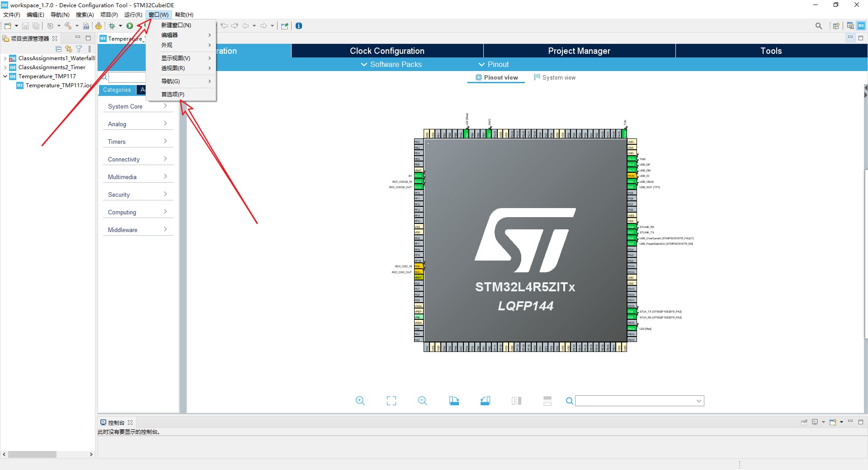Collapse all in project explorer
Image resolution: width=868 pixels, height=470 pixels.
[59, 49]
